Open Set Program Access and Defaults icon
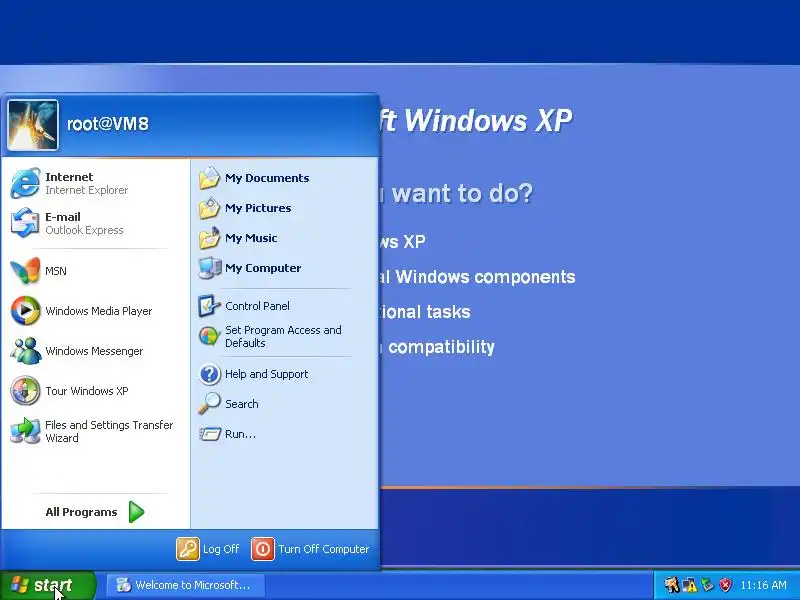This screenshot has width=800, height=600. click(x=209, y=336)
